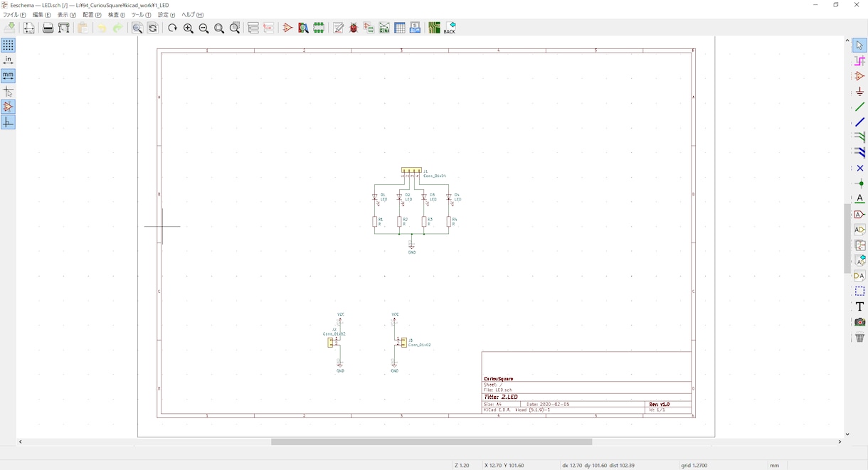Switch units to inches
Image resolution: width=868 pixels, height=470 pixels.
[8, 60]
